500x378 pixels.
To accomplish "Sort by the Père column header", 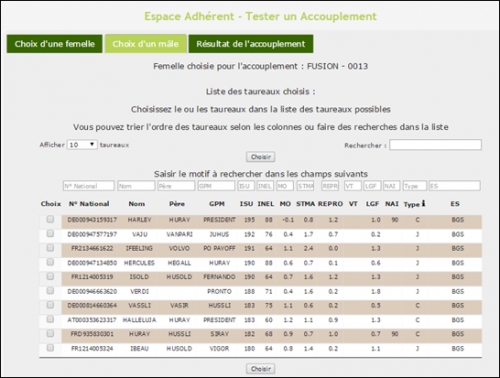I will point(177,204).
